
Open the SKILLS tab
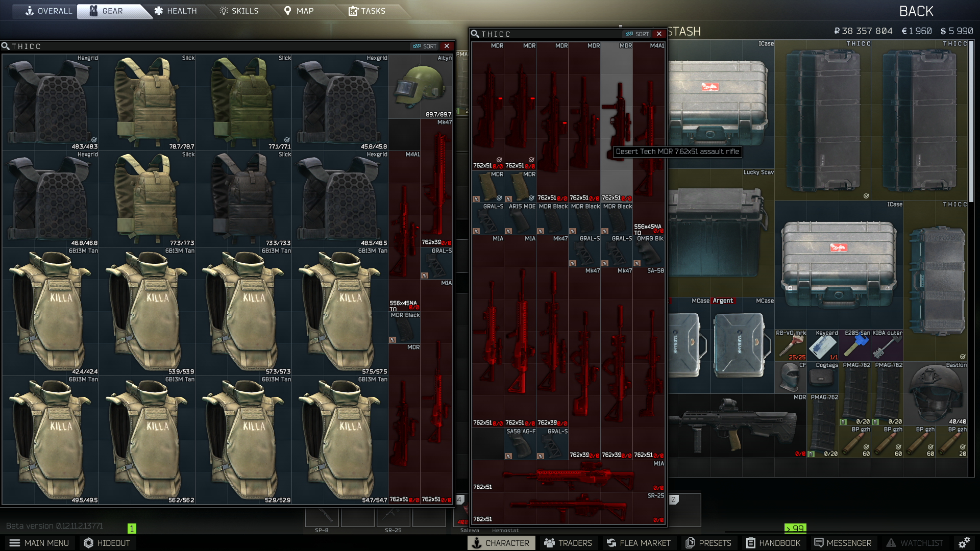pyautogui.click(x=240, y=10)
